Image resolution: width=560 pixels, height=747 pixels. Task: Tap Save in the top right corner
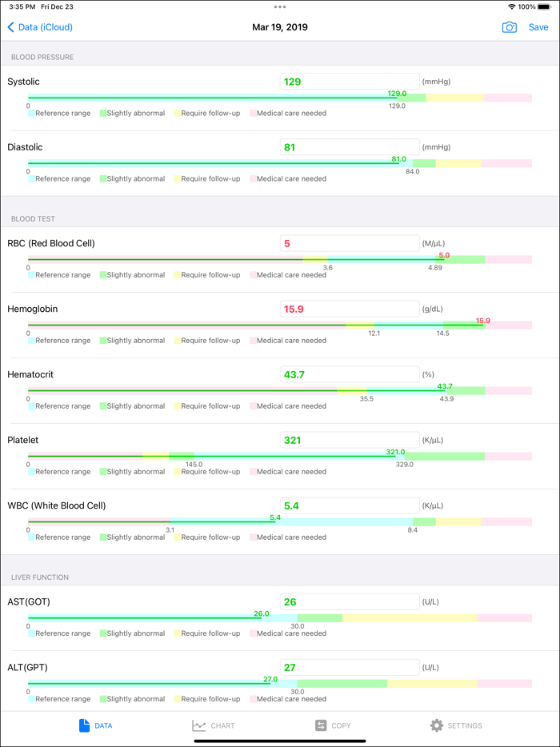[538, 27]
